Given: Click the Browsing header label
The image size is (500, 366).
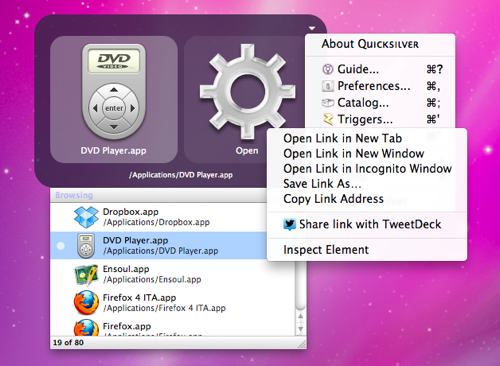Looking at the screenshot, I should click(x=74, y=195).
